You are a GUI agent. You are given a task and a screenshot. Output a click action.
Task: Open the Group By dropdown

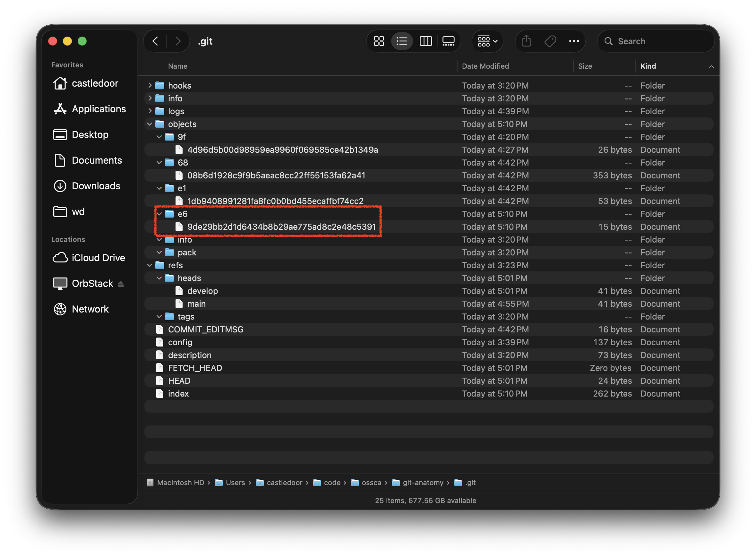click(487, 41)
